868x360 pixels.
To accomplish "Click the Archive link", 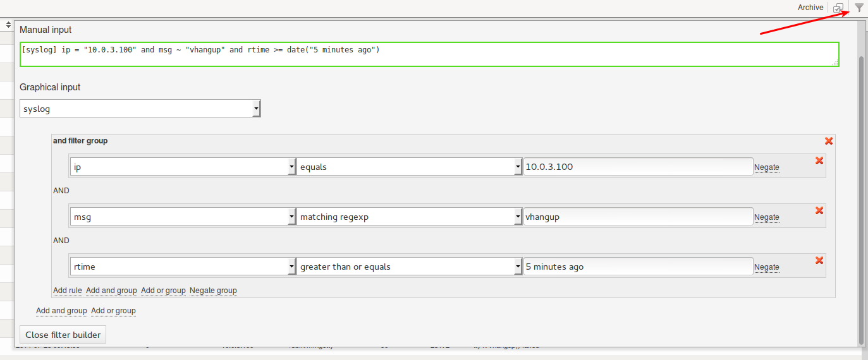I will tap(810, 8).
